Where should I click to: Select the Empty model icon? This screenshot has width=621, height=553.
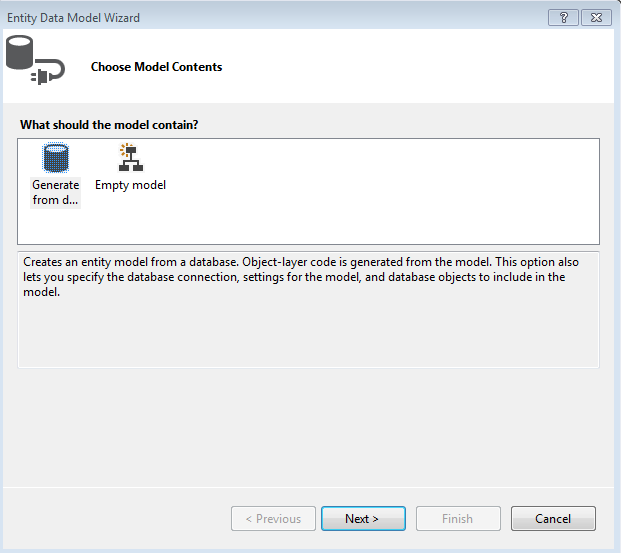pos(130,158)
